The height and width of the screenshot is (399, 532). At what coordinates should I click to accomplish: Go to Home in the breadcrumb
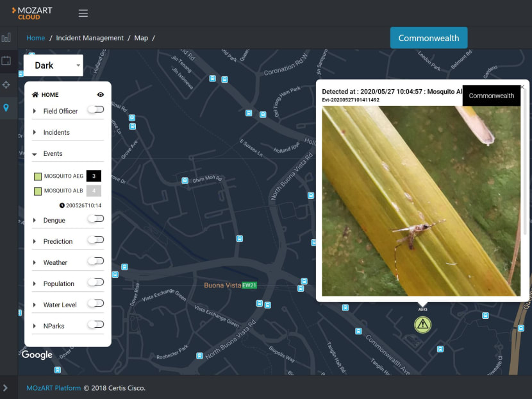[36, 38]
